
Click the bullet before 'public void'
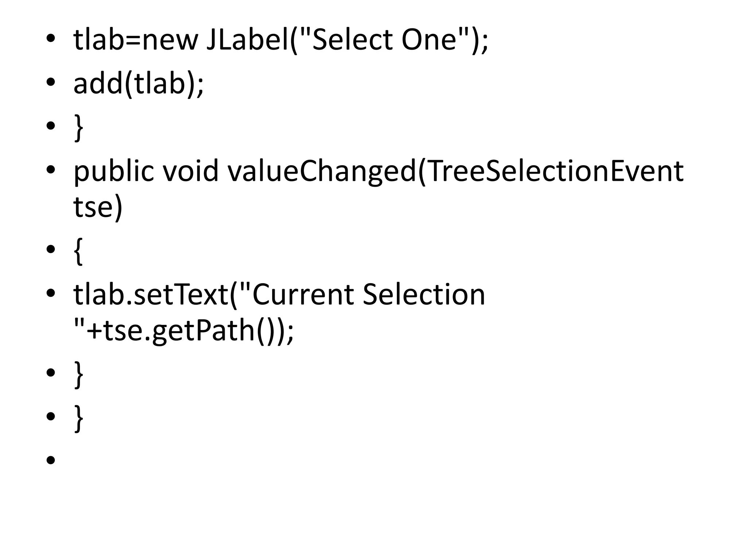[51, 170]
